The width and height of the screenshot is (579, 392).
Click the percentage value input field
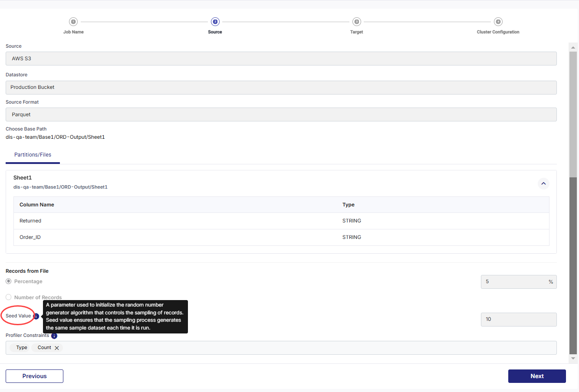click(514, 282)
